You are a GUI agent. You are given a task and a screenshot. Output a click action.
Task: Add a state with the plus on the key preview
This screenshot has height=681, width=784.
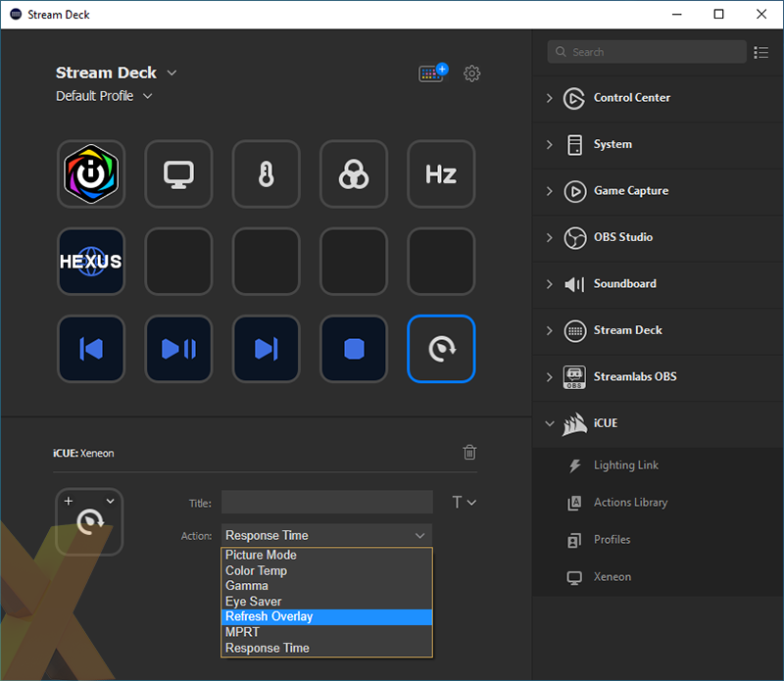[69, 501]
